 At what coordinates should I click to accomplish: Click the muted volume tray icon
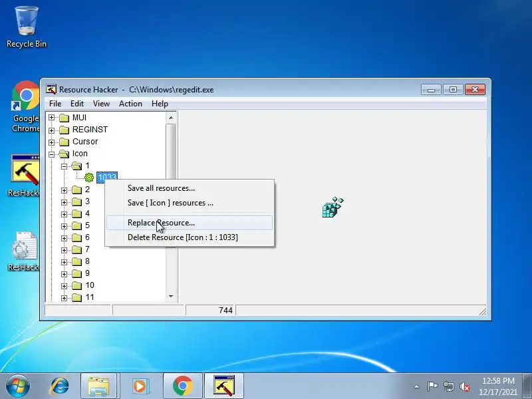(x=465, y=386)
